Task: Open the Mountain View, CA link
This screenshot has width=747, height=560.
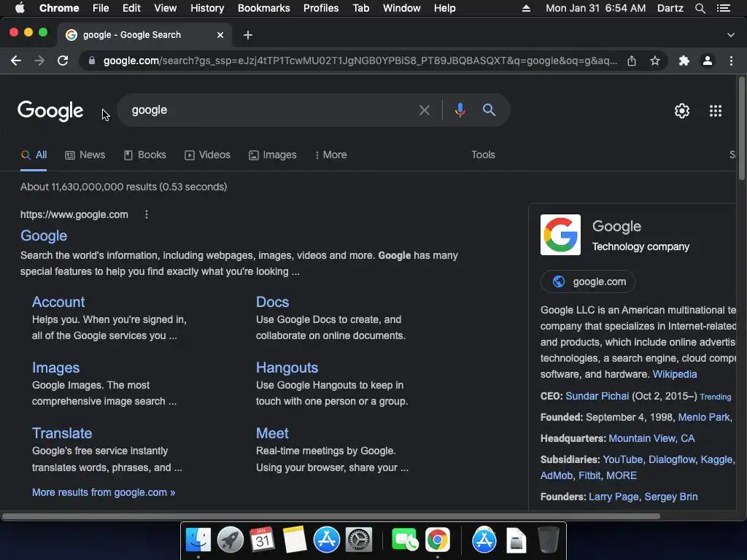Action: (x=651, y=438)
